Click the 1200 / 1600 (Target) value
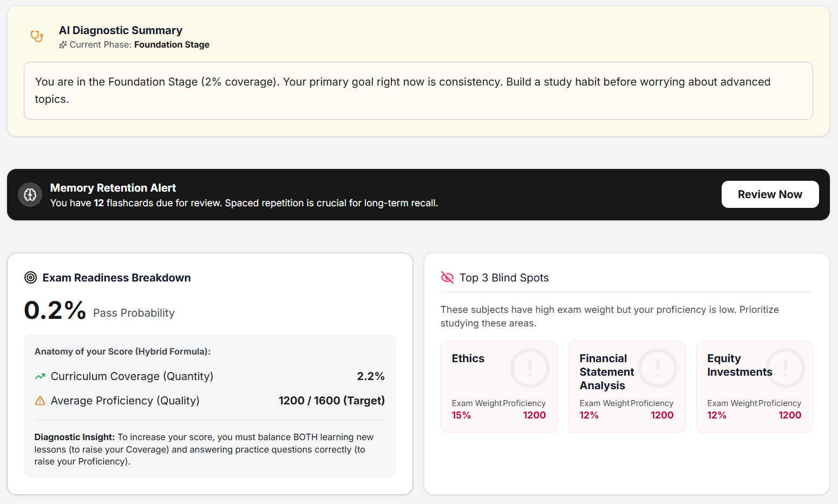This screenshot has height=504, width=838. [332, 401]
